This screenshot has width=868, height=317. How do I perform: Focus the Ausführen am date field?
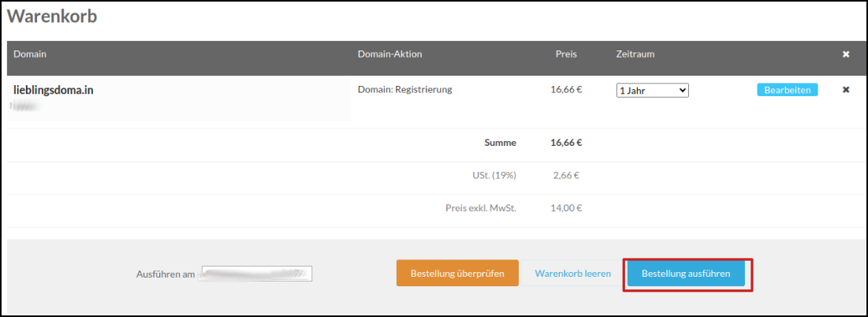[x=257, y=274]
